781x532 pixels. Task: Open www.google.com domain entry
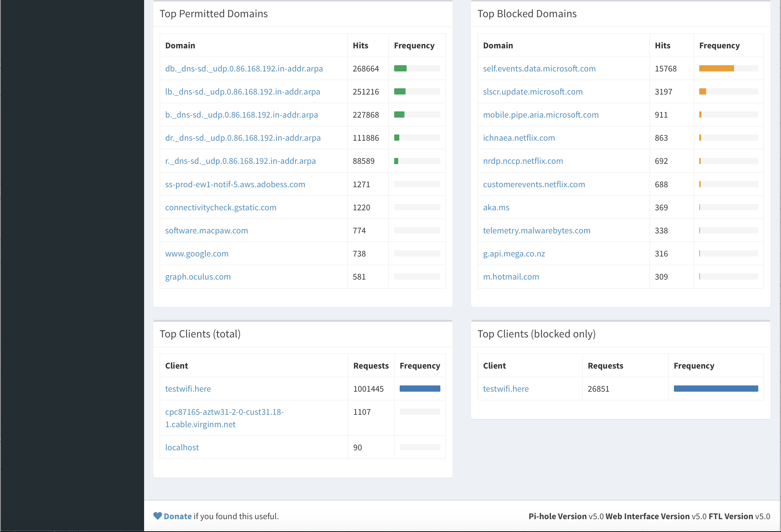point(197,254)
